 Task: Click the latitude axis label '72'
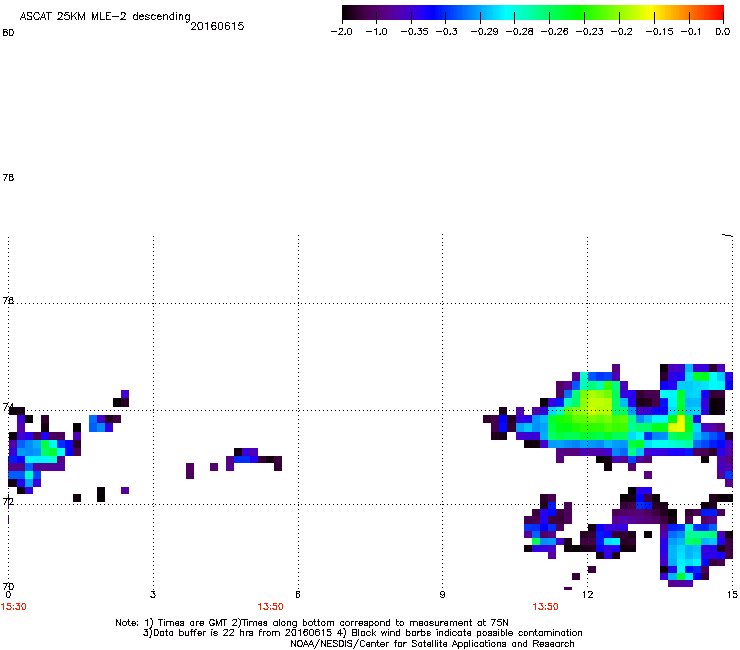[8, 501]
